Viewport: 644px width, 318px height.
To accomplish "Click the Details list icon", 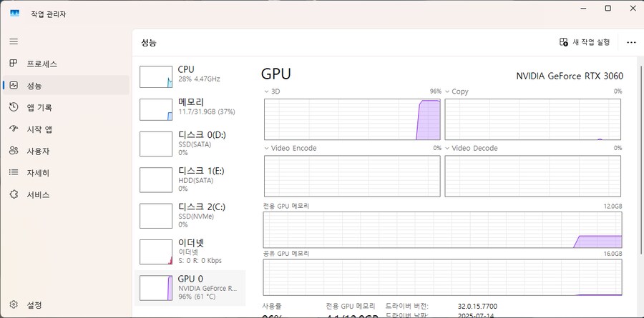I will pyautogui.click(x=14, y=172).
